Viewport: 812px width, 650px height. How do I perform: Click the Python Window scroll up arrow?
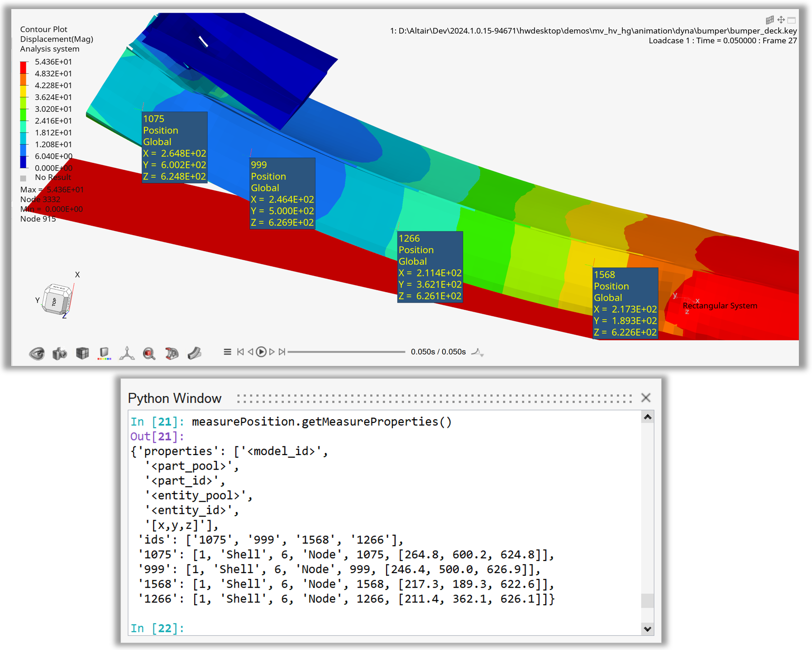click(648, 417)
